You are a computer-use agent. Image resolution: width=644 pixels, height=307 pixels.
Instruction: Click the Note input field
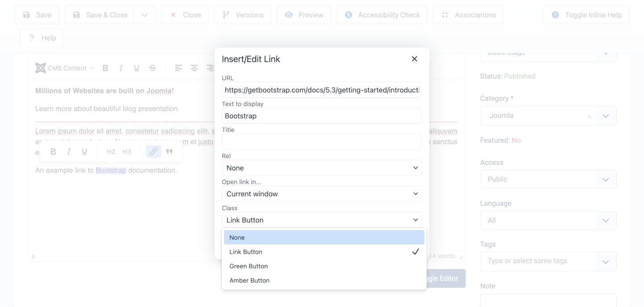click(x=548, y=300)
